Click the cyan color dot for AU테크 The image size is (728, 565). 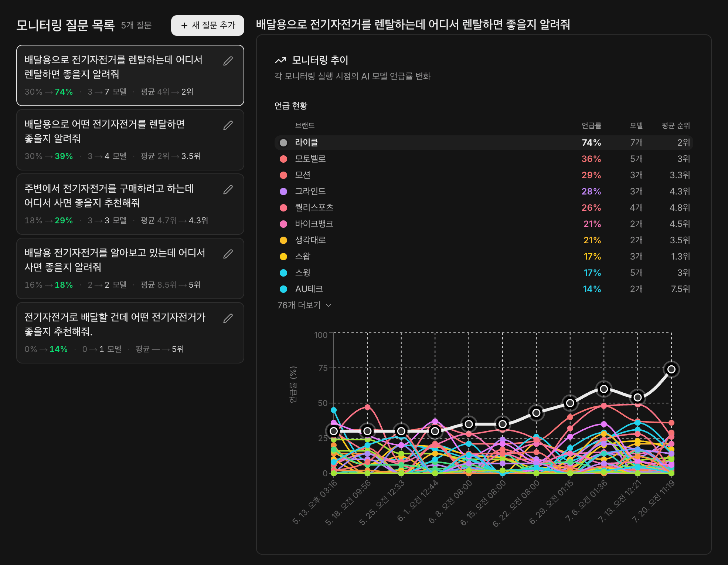[283, 289]
